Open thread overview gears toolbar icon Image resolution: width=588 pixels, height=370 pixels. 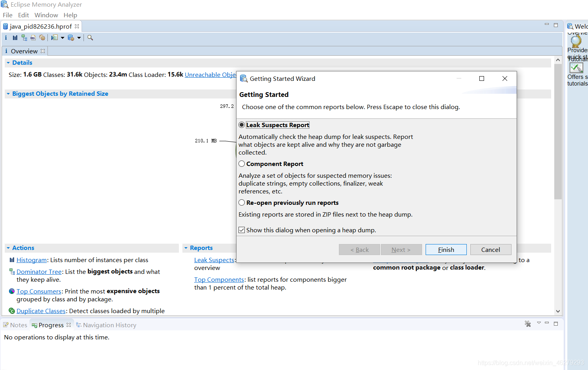pos(42,38)
